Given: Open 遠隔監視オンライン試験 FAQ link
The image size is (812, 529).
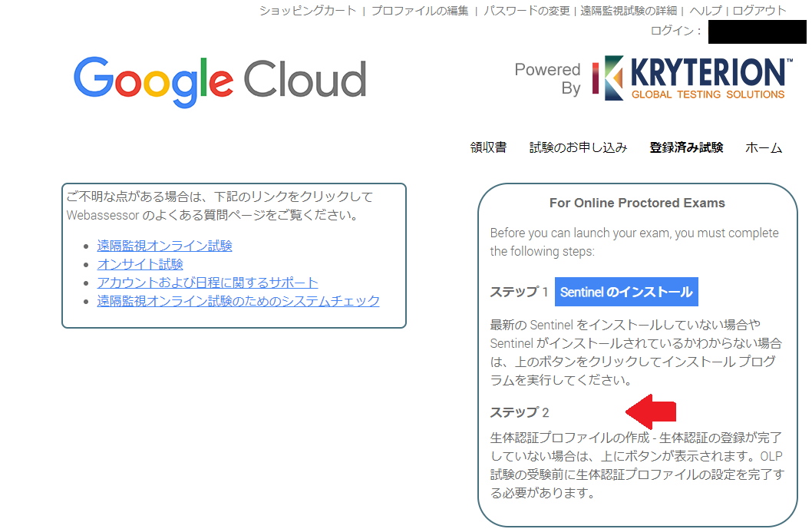Looking at the screenshot, I should coord(165,246).
